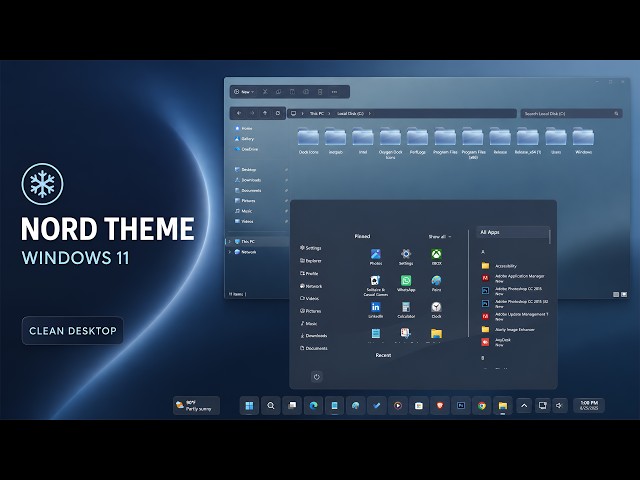Click the Cut icon in Explorer toolbar
This screenshot has height=480, width=640.
[x=265, y=92]
